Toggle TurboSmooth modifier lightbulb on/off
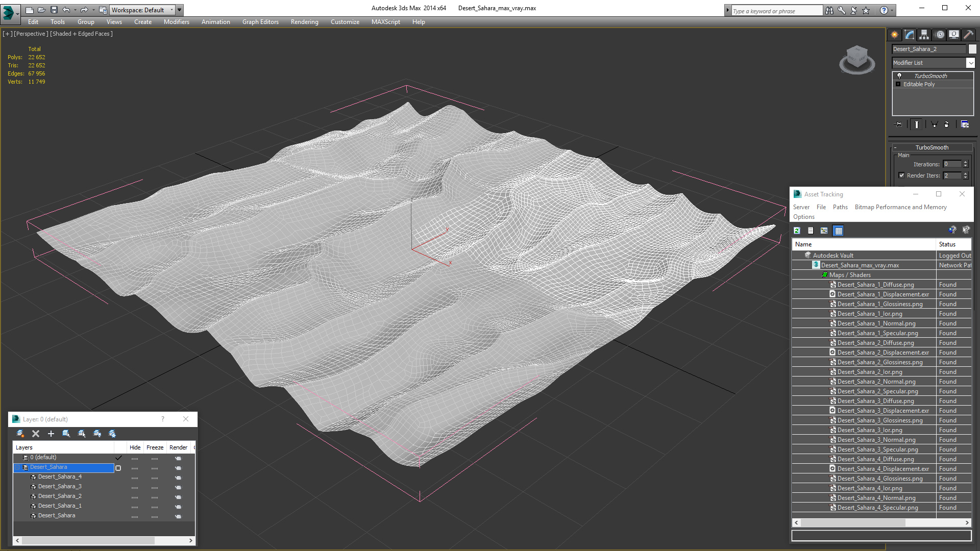This screenshot has height=551, width=980. click(899, 76)
